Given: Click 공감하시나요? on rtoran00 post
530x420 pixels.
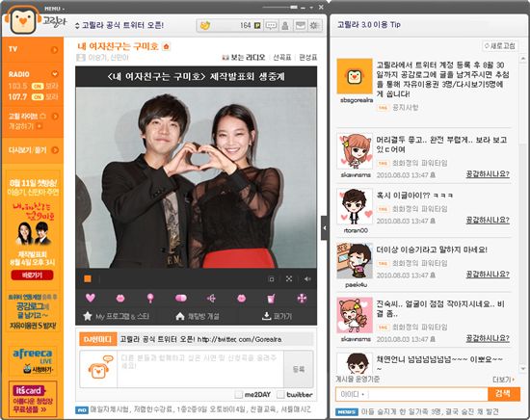Looking at the screenshot, I should click(x=488, y=220).
